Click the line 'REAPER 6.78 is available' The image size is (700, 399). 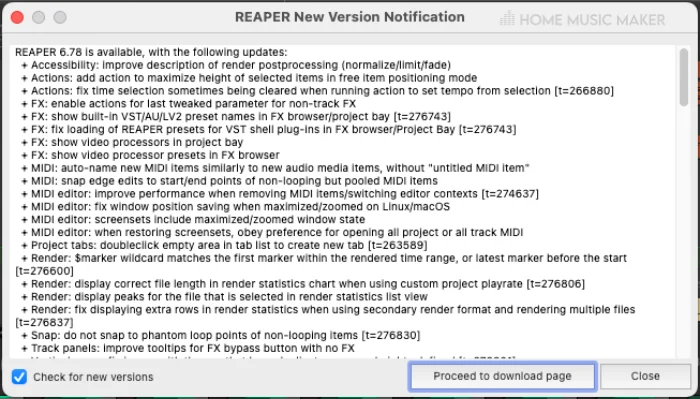click(x=151, y=52)
